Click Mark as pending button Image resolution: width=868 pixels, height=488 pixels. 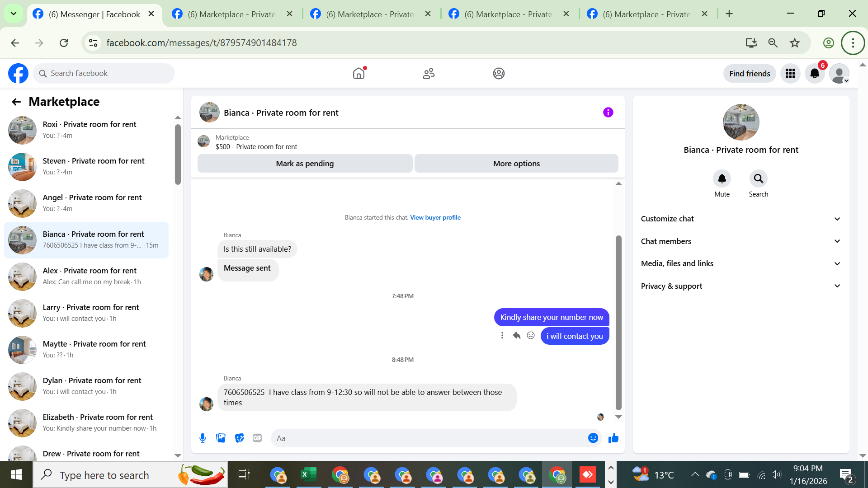tap(305, 164)
